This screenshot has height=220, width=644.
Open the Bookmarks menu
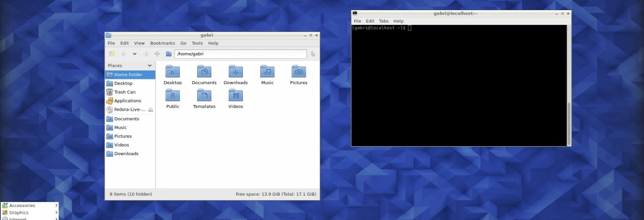pos(162,43)
